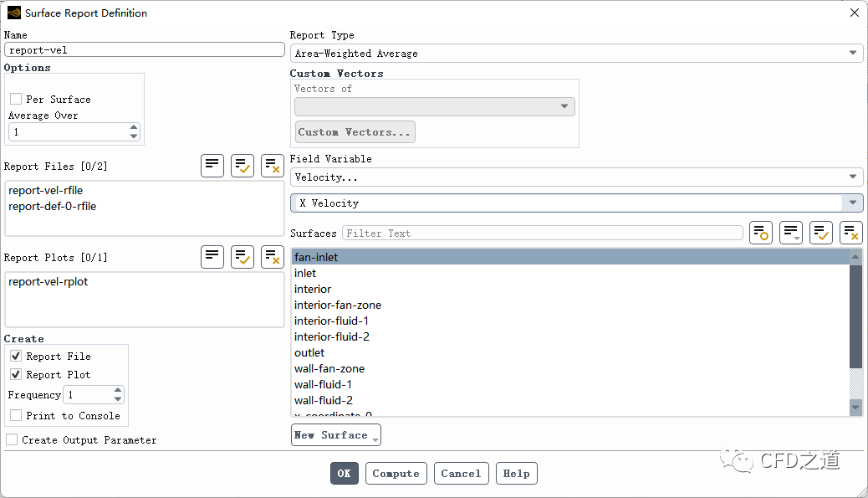Enable Print to Console option

[x=16, y=416]
